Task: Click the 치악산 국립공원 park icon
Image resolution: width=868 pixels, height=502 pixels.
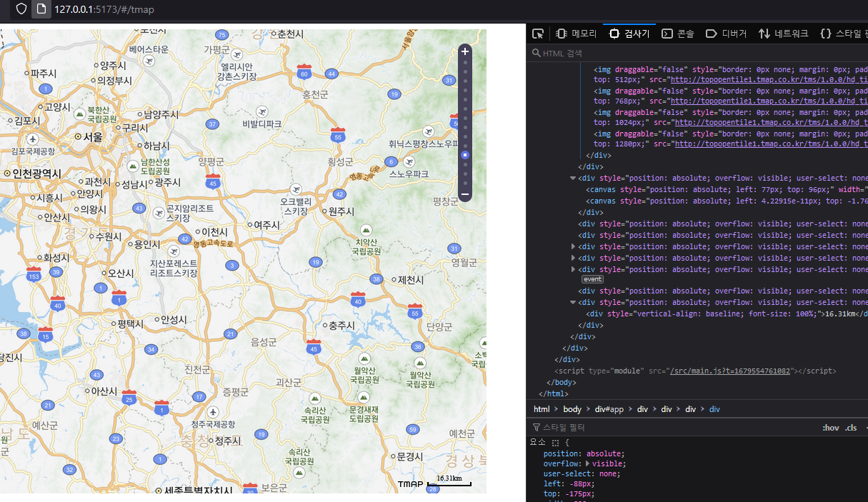Action: coord(366,230)
